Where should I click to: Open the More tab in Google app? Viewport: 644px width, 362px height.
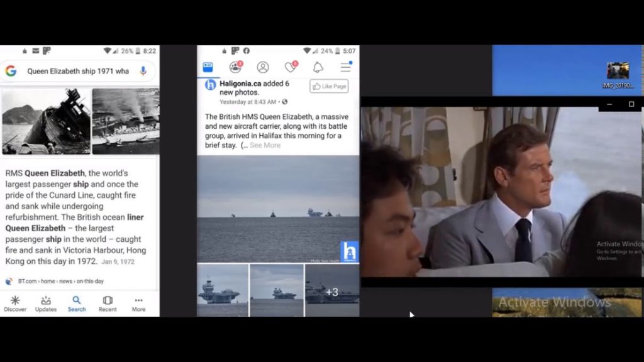[x=138, y=304]
